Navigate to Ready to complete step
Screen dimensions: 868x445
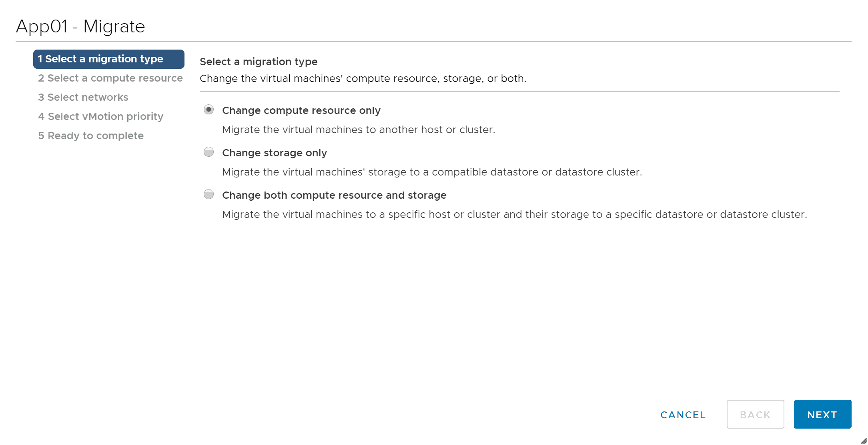point(90,134)
